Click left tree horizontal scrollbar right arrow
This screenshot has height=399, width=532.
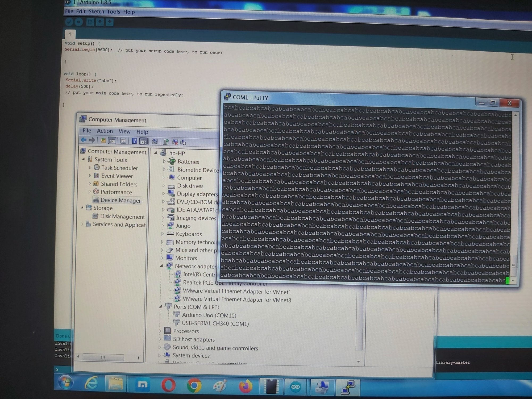(x=139, y=358)
